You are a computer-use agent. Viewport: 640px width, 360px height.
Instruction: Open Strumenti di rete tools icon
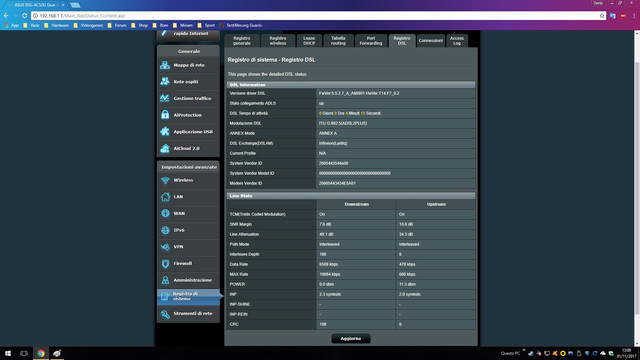[165, 314]
